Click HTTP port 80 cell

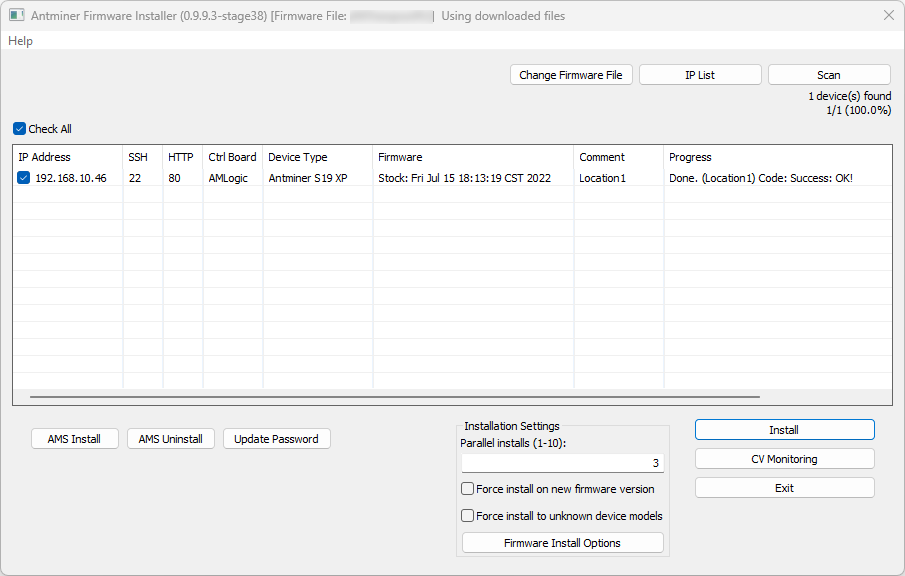point(174,178)
